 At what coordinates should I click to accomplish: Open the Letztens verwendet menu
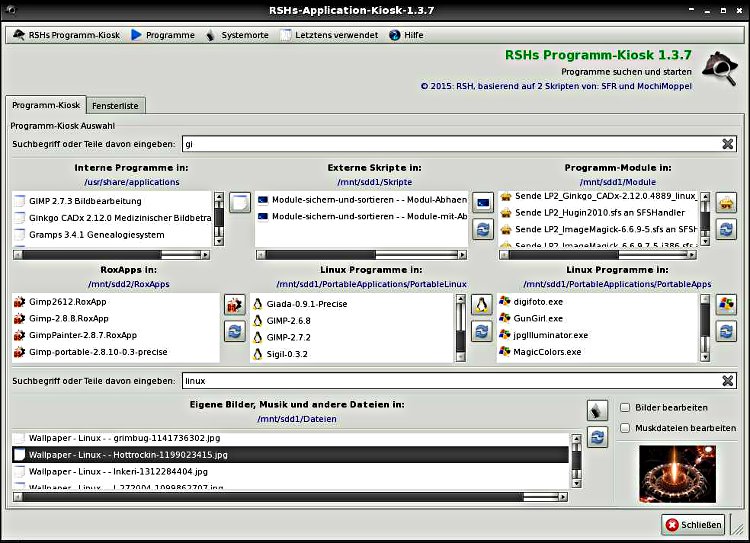(x=329, y=35)
